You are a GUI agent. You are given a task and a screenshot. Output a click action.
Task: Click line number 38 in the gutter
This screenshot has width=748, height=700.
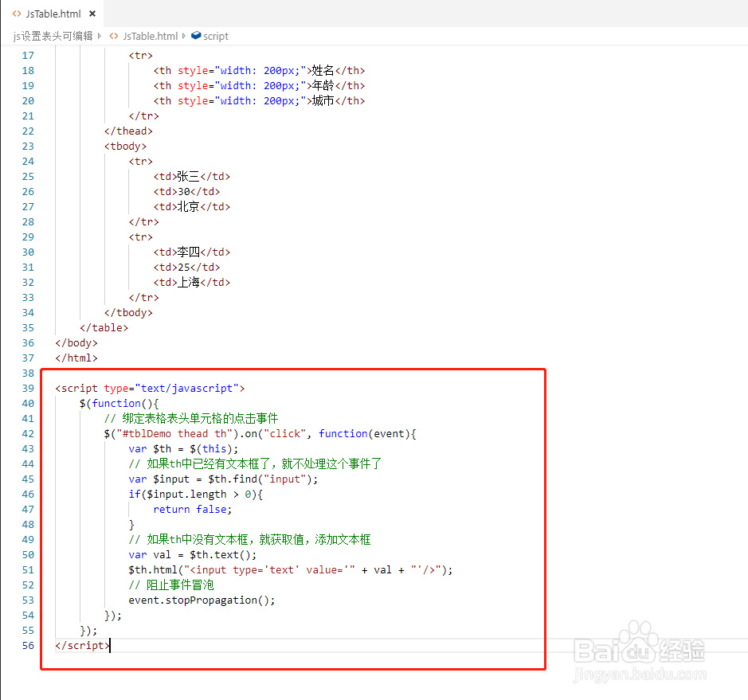(28, 373)
